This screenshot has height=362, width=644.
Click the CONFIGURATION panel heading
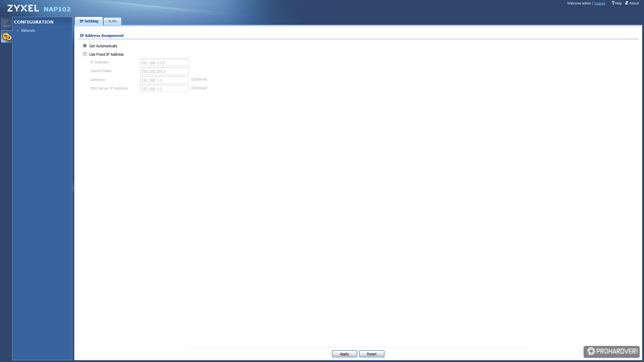click(x=34, y=22)
